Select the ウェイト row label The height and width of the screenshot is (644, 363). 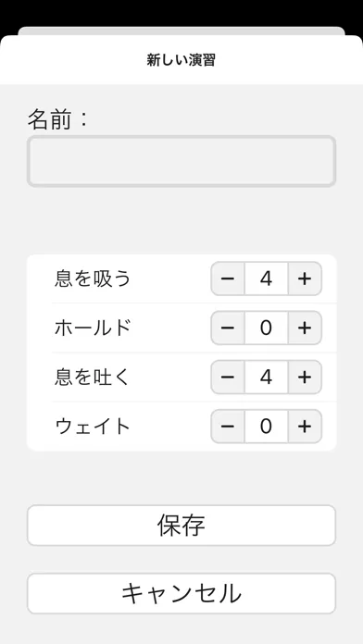click(93, 427)
